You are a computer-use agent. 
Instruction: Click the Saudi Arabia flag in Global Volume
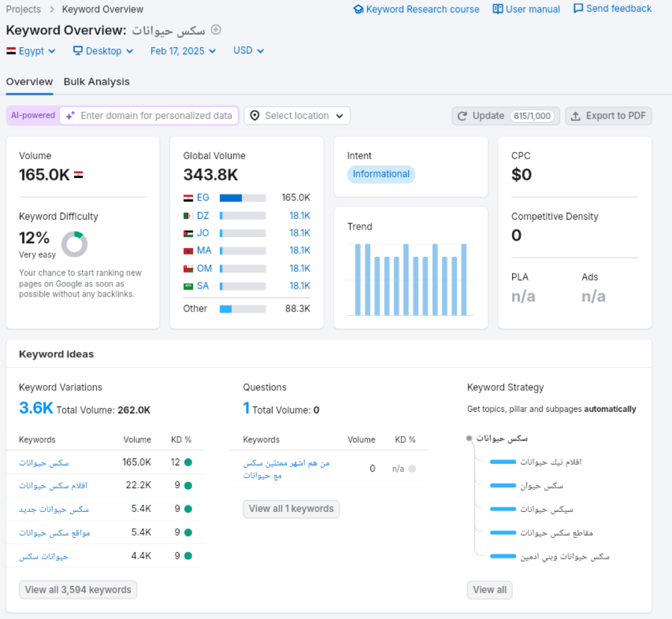(188, 286)
